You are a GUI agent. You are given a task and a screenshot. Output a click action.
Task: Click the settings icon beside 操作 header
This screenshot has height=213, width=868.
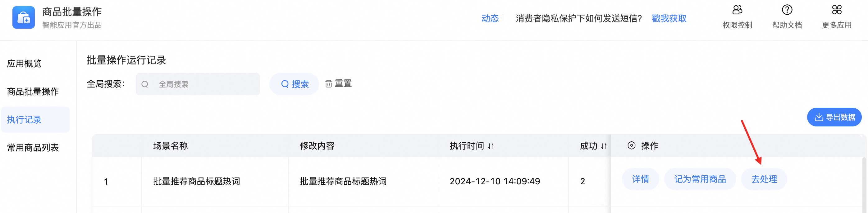click(631, 145)
